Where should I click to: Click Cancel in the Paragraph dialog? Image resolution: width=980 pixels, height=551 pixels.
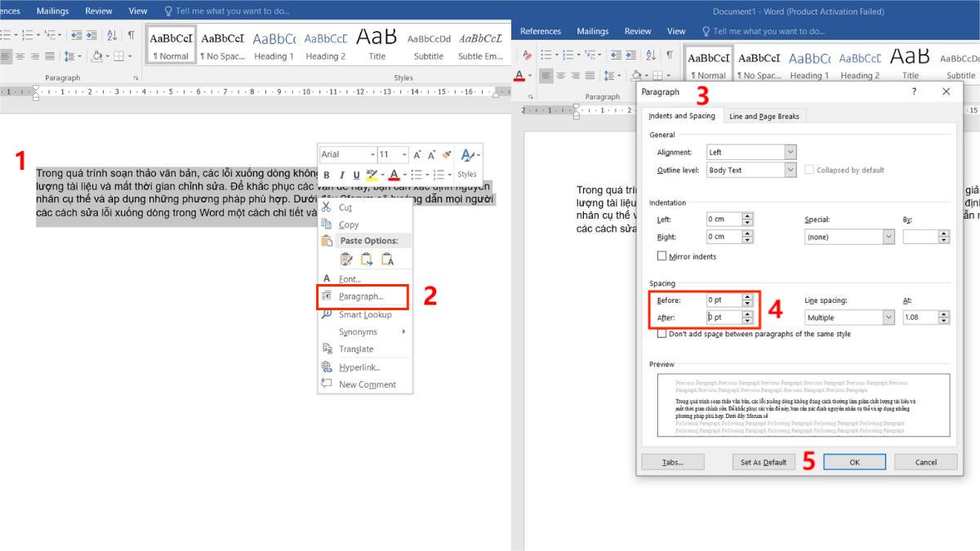tap(926, 462)
